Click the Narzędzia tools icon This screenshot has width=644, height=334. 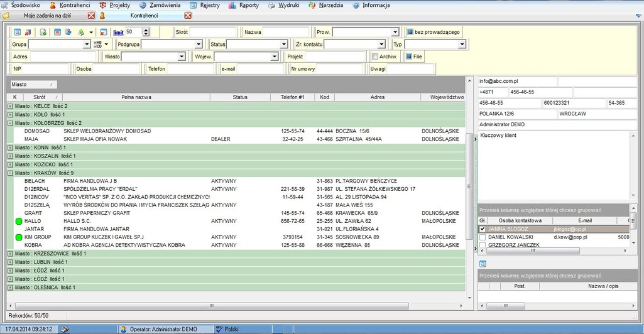(312, 5)
